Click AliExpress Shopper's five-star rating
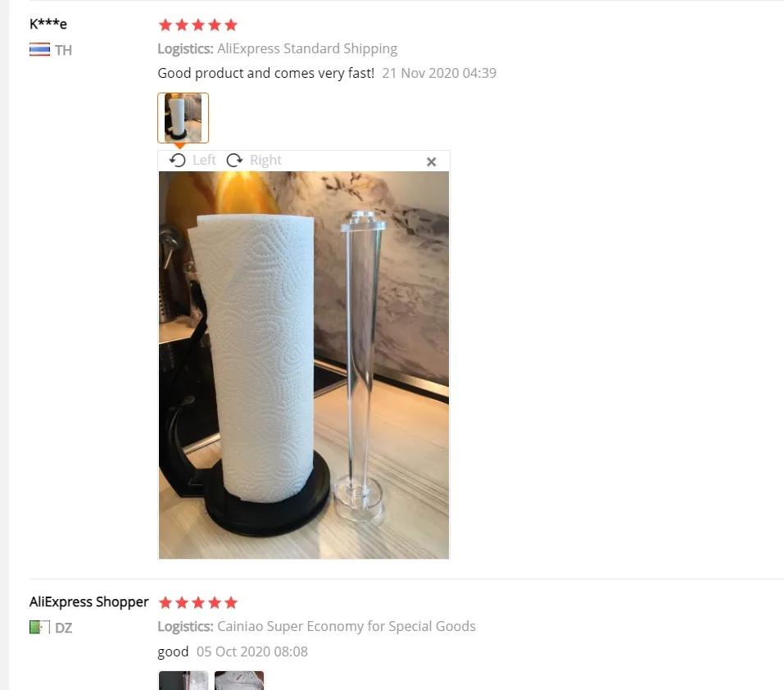Image resolution: width=784 pixels, height=690 pixels. (x=198, y=602)
